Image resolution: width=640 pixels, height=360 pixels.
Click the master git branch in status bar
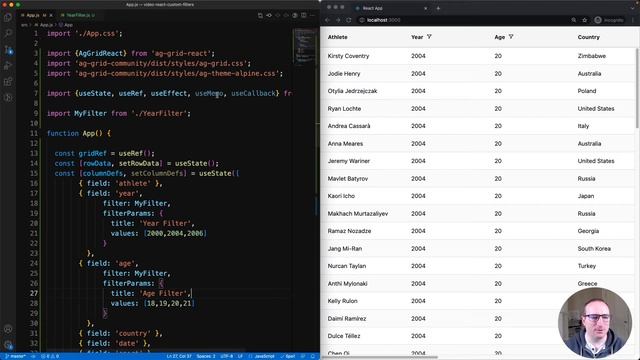[x=15, y=356]
